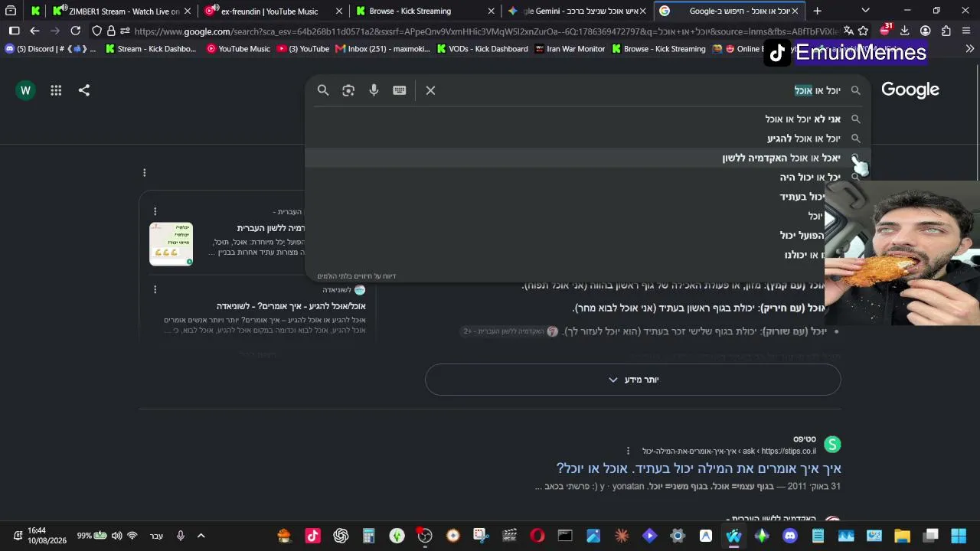Open Iran War Monitor bookmark
Viewport: 980px width, 551px height.
[570, 49]
